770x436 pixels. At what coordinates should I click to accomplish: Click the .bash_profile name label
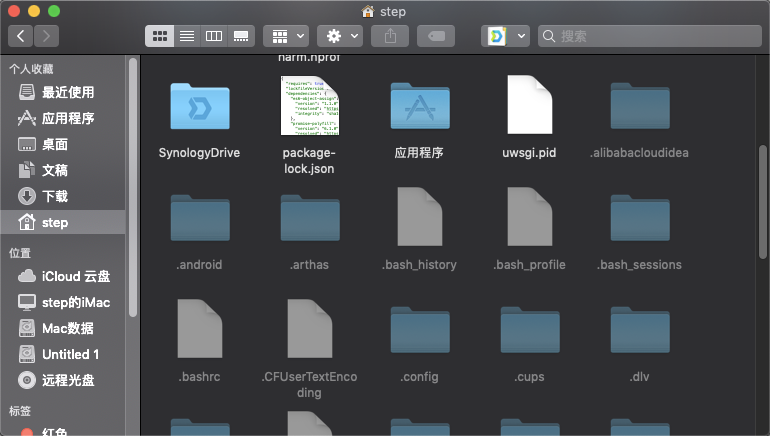pyautogui.click(x=529, y=265)
